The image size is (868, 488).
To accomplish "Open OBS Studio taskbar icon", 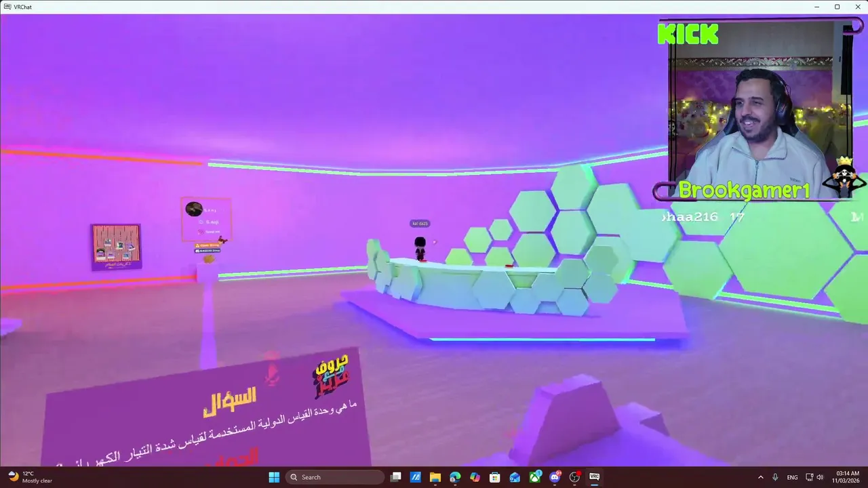I will [x=575, y=477].
